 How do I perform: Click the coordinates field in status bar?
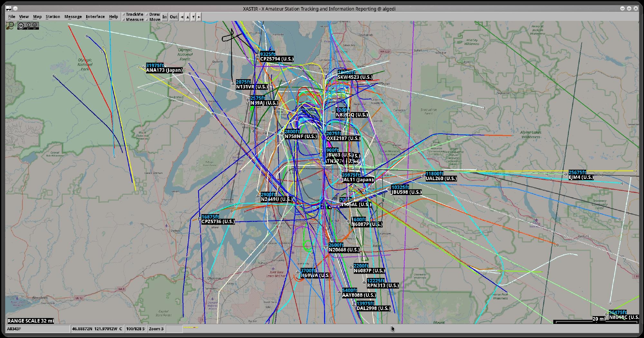97,329
